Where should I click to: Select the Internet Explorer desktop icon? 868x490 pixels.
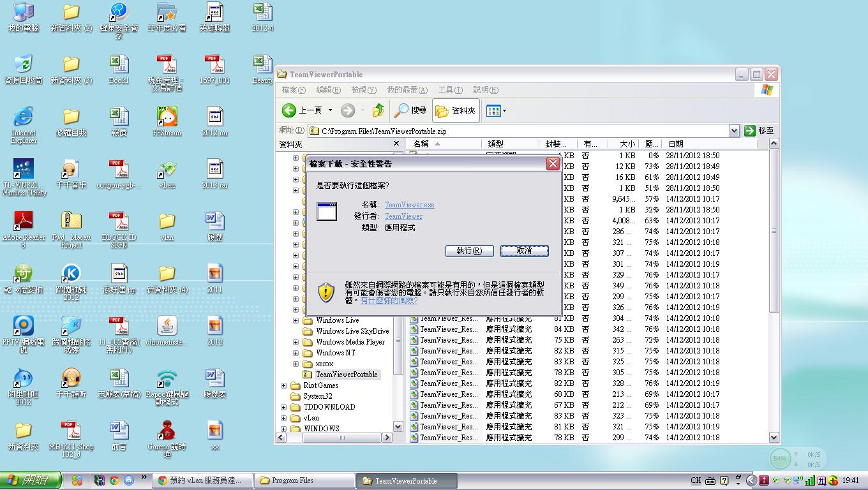pos(24,117)
